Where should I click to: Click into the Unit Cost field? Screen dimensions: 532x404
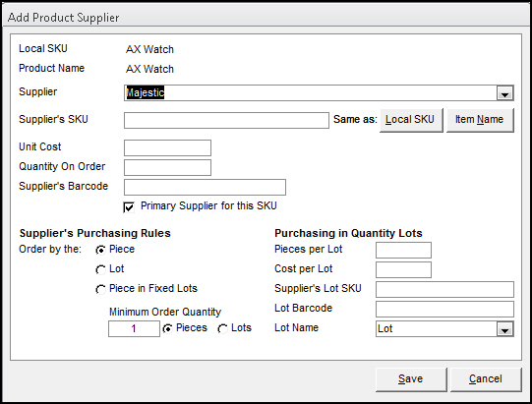167,147
